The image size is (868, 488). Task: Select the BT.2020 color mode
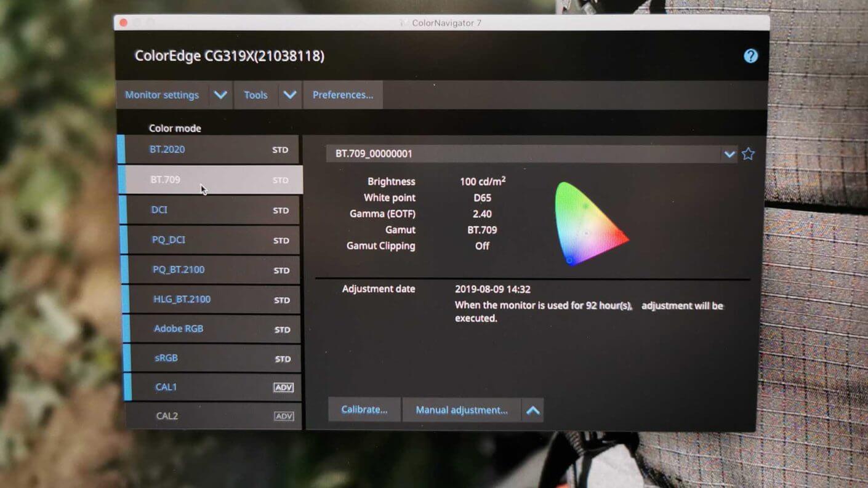pos(208,150)
